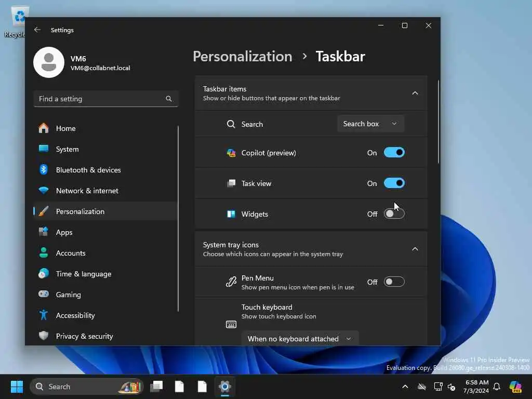The image size is (532, 399).
Task: Click the Accounts person icon
Action: pyautogui.click(x=44, y=253)
